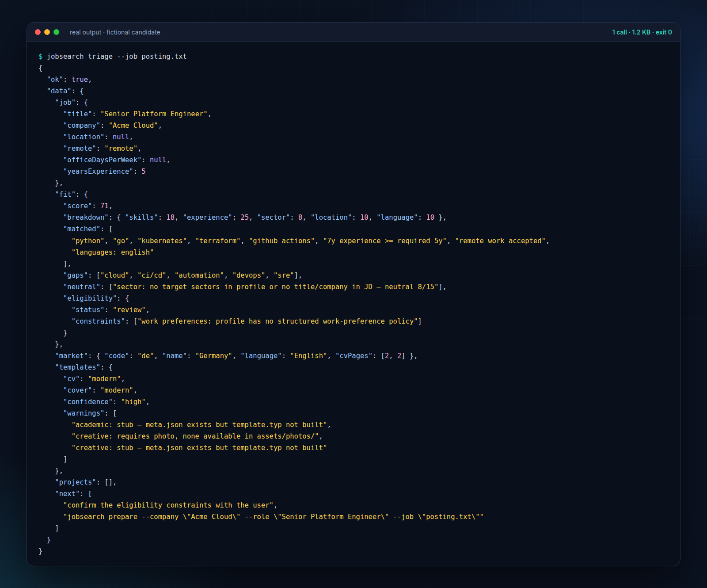Click the "academic: stub" warning line
Viewport: 707px width, 588px height.
coord(201,425)
